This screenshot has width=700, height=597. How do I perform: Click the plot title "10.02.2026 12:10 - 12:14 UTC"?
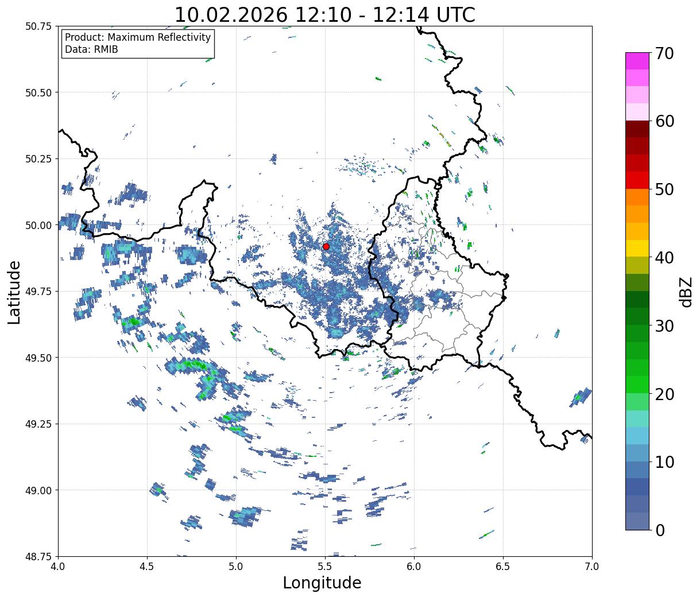pos(324,14)
